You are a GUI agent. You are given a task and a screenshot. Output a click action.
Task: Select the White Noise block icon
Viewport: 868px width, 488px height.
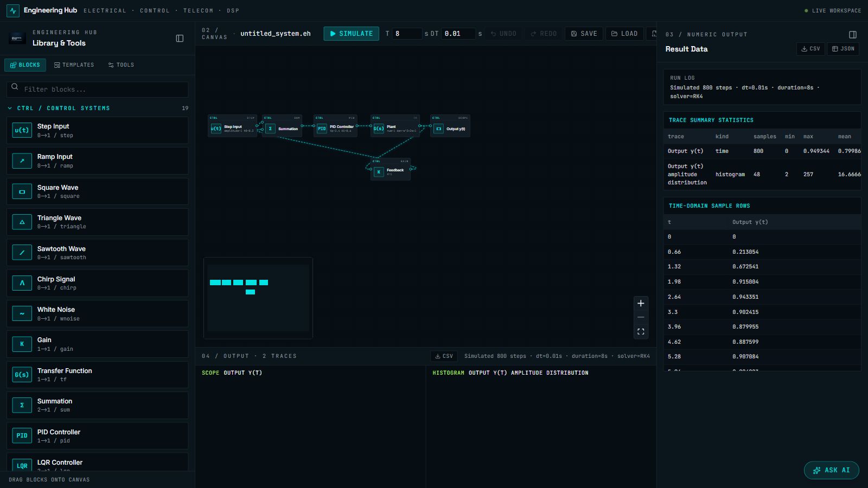[22, 313]
